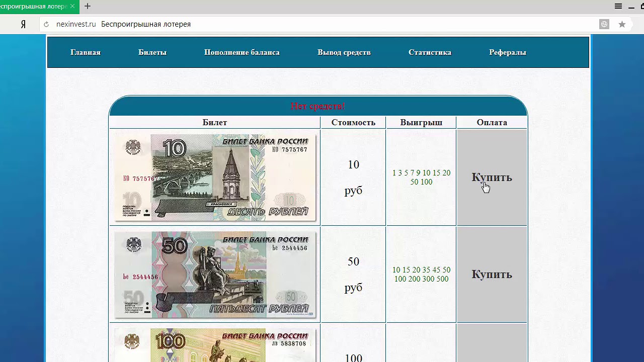Image resolution: width=644 pixels, height=362 pixels.
Task: Click the 10 руб cost cell
Action: (x=353, y=177)
